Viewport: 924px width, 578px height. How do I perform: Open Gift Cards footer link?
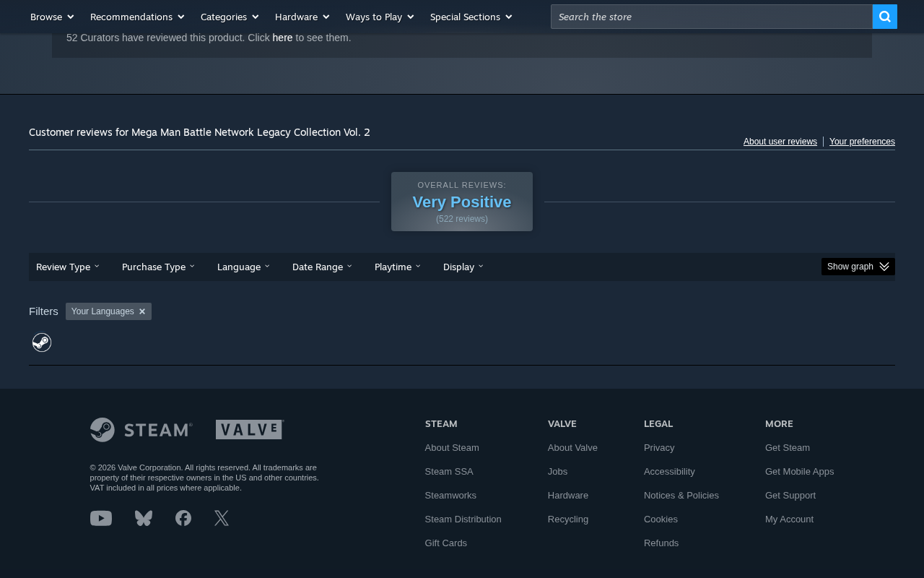[446, 543]
